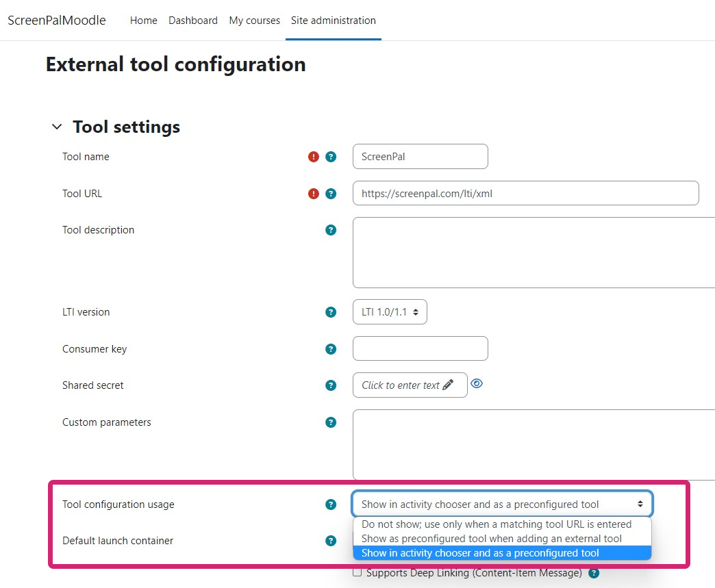Open help for Tool description
Viewport: 715px width, 588px height.
click(x=331, y=230)
